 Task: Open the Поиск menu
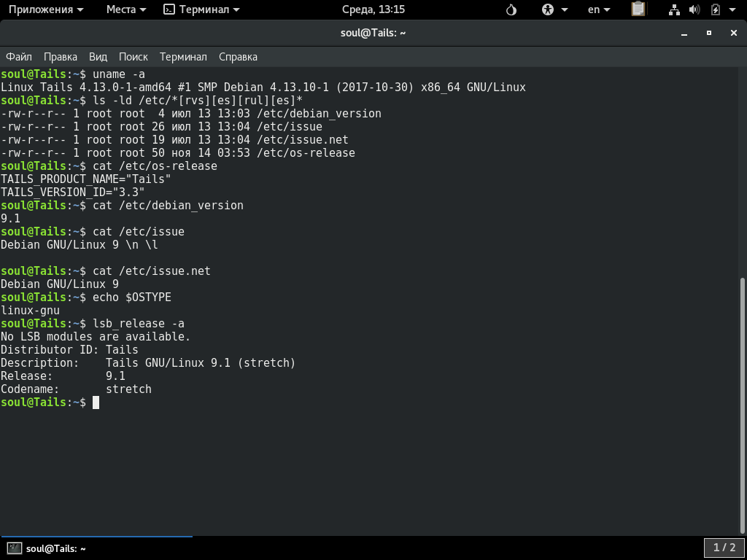[x=133, y=57]
